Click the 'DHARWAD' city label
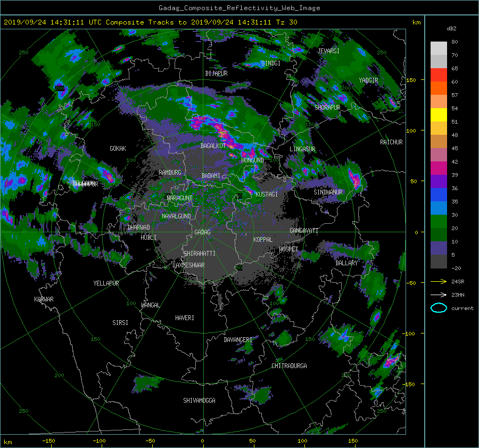The width and height of the screenshot is (479, 448). [x=138, y=227]
